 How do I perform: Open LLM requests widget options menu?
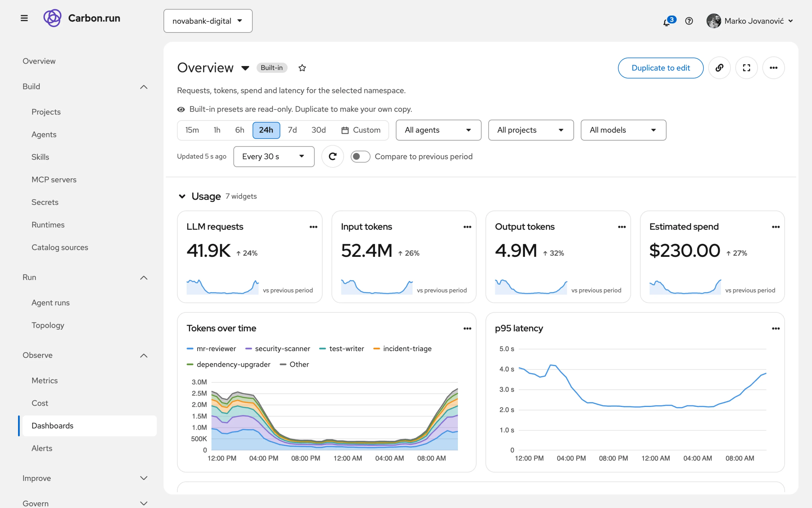[x=314, y=227]
